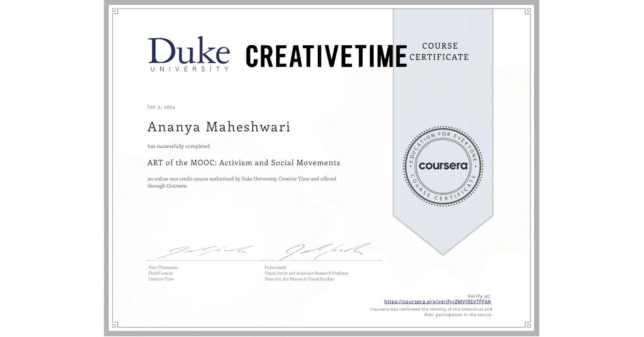Click 'Duke Art, Art History & Visual Studies' text
Image resolution: width=644 pixels, height=337 pixels.
click(x=299, y=279)
